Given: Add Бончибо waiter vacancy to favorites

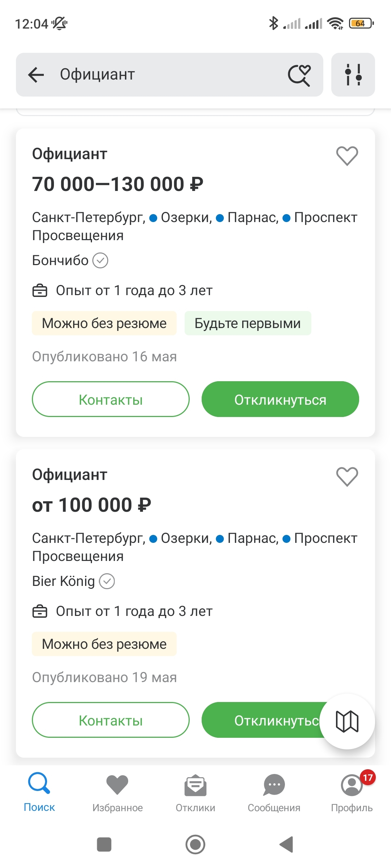Looking at the screenshot, I should pos(347,156).
